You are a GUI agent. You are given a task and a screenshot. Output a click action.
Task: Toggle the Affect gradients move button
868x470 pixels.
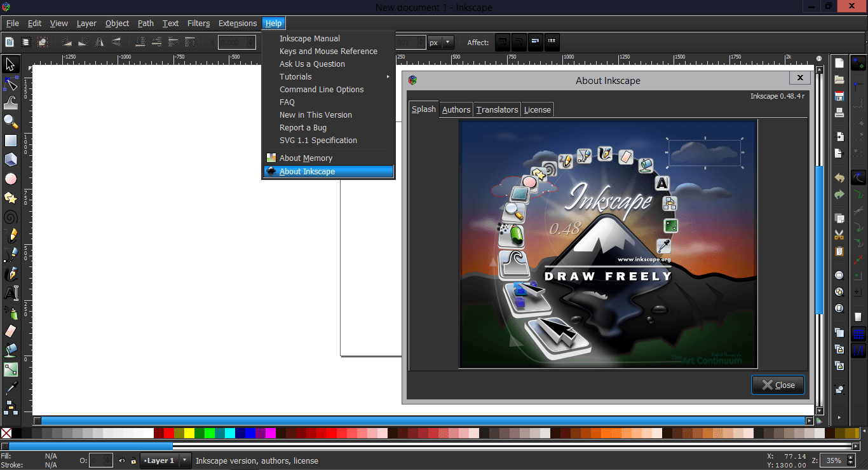click(536, 43)
